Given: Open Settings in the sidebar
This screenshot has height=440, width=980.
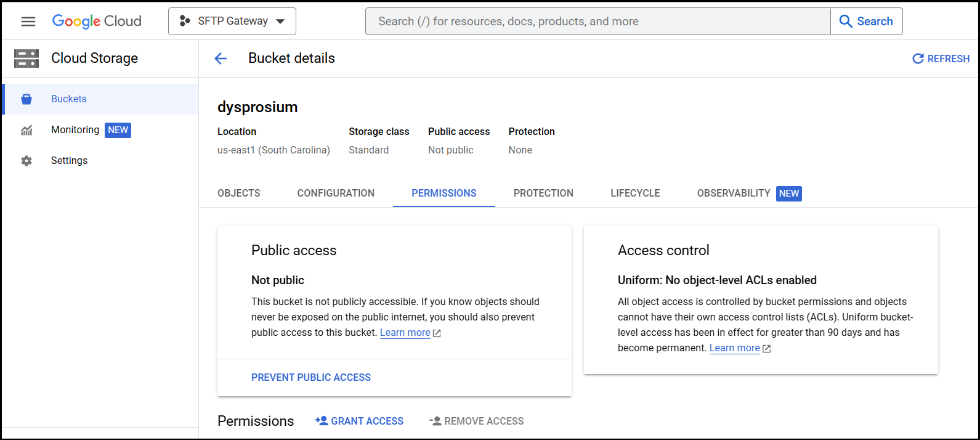Looking at the screenshot, I should tap(100, 161).
